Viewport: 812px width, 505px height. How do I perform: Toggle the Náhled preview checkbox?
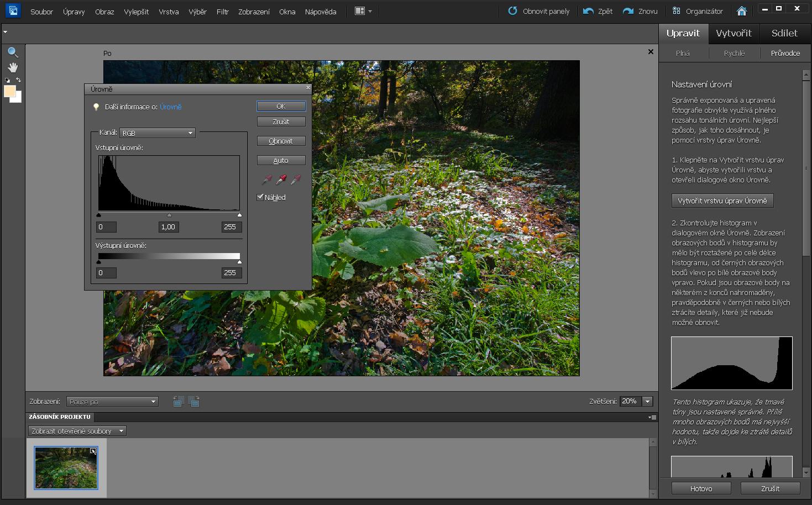point(260,197)
